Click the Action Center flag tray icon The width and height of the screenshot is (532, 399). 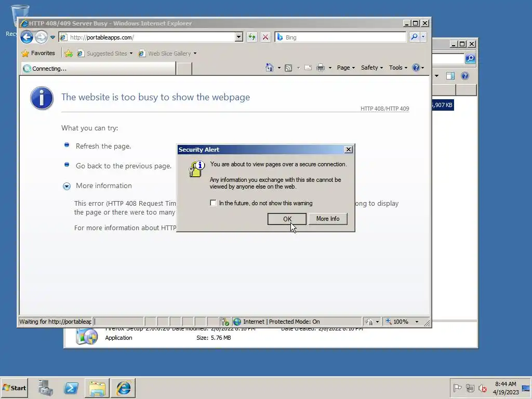(x=457, y=388)
